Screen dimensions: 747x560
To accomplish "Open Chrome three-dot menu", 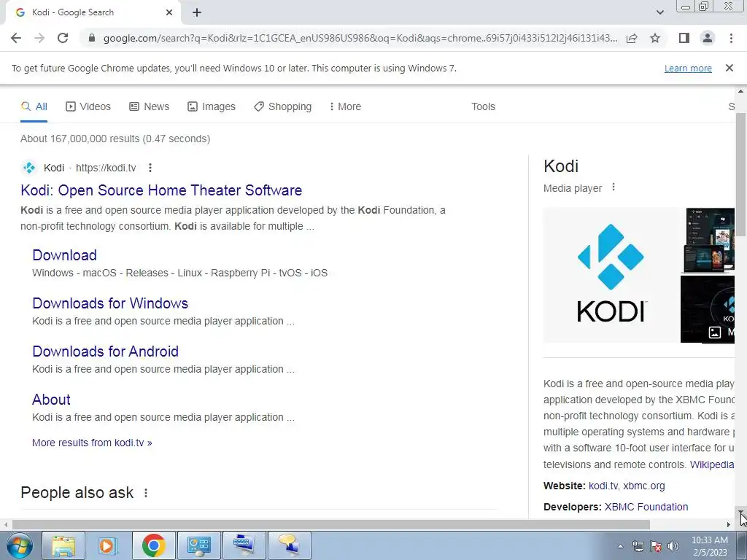I will pyautogui.click(x=731, y=38).
